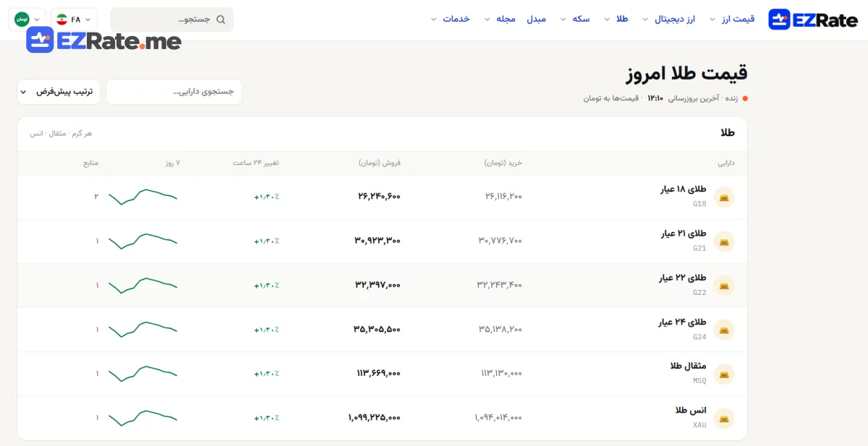This screenshot has width=868, height=446.
Task: Expand the مجله navigation menu
Action: point(500,19)
